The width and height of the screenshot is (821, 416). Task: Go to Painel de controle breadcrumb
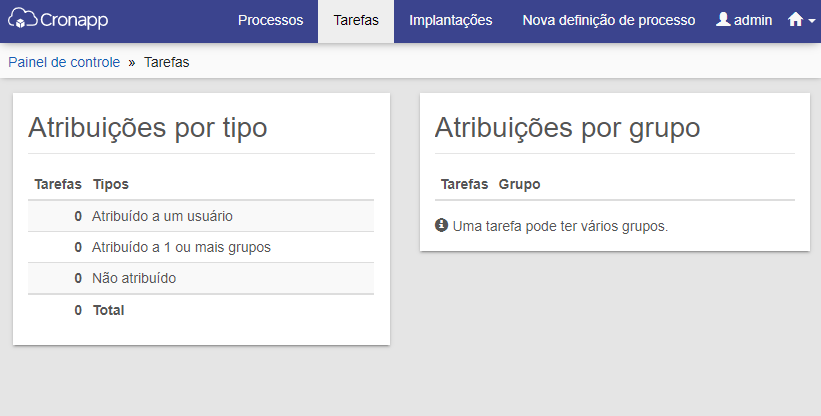pyautogui.click(x=64, y=62)
